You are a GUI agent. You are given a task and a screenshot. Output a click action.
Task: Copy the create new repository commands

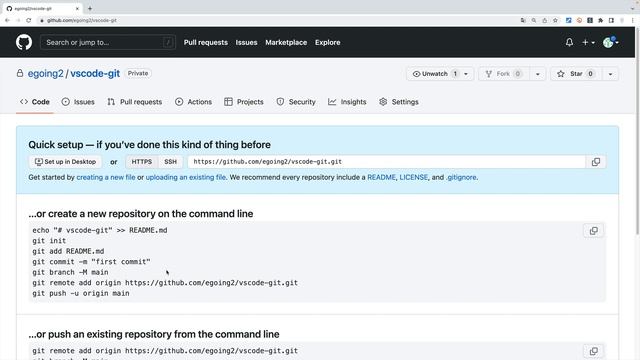pyautogui.click(x=593, y=231)
